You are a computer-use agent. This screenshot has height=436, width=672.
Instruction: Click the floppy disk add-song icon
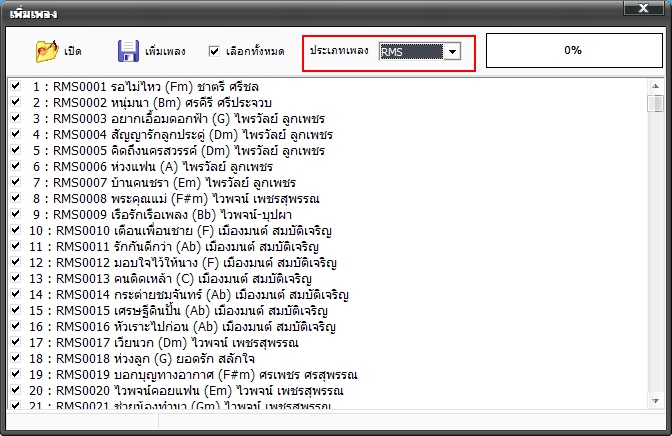click(x=127, y=49)
